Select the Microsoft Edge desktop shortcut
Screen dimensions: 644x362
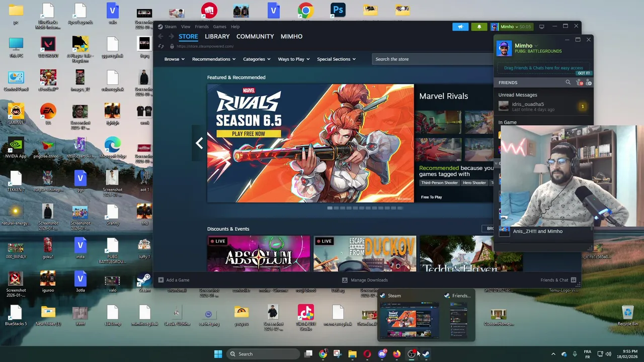click(x=112, y=148)
